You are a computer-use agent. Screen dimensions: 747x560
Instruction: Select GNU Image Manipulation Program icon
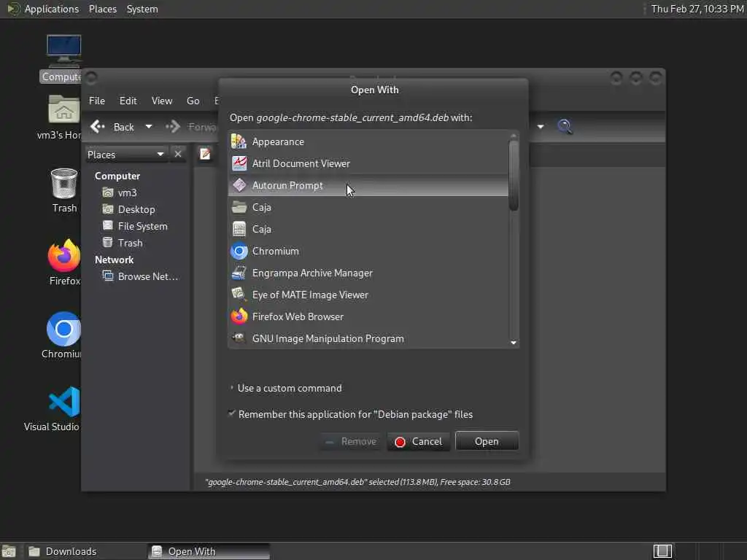click(x=239, y=338)
